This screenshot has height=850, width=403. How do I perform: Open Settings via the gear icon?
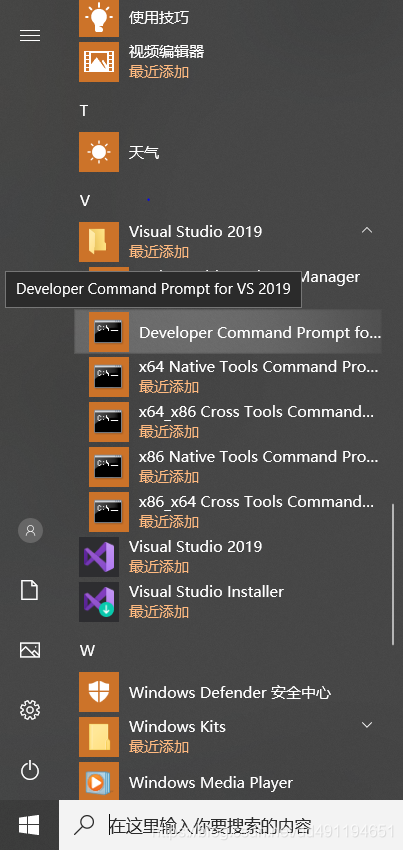[x=30, y=710]
